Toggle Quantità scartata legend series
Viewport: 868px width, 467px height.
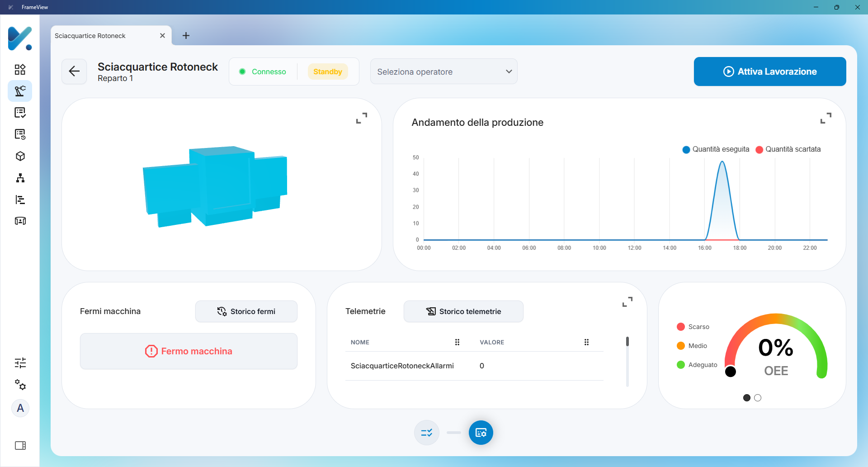[x=788, y=149]
